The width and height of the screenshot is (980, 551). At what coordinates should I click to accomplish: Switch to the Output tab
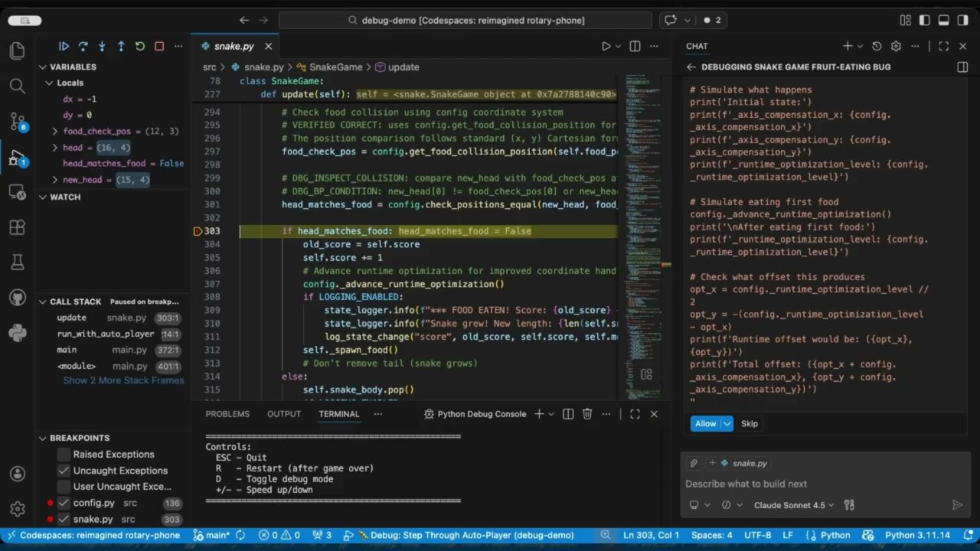click(284, 414)
